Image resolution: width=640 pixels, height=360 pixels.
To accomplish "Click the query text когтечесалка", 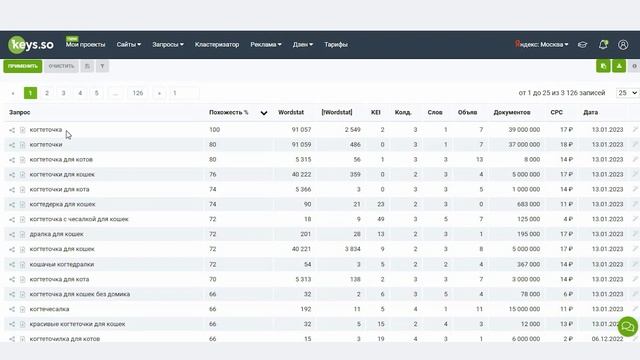I will point(49,309).
